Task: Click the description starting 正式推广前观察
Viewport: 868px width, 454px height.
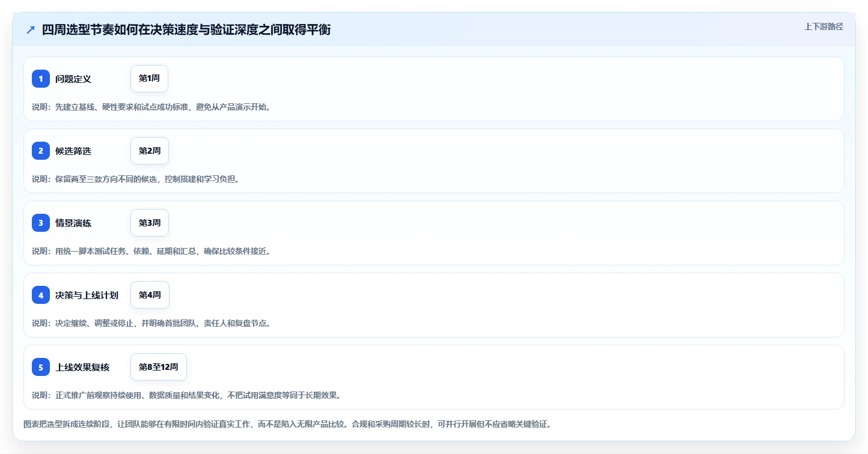Action: click(x=187, y=395)
